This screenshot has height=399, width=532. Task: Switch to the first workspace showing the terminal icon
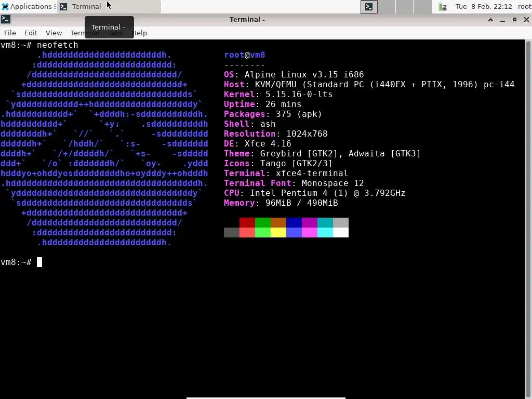(369, 6)
